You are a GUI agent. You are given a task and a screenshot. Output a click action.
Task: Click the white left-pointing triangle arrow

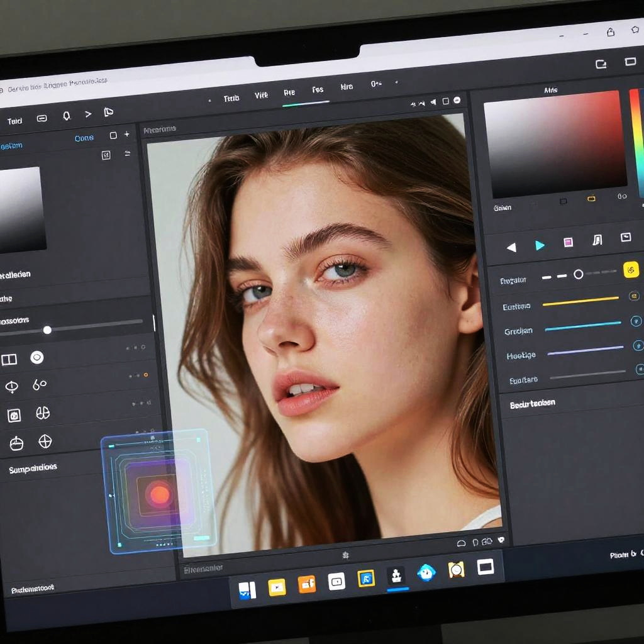pyautogui.click(x=511, y=247)
